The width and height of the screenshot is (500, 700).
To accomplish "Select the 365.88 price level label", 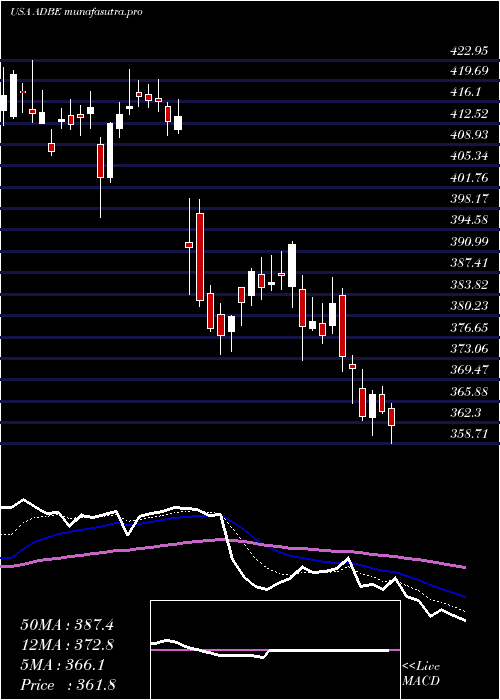I will (468, 391).
